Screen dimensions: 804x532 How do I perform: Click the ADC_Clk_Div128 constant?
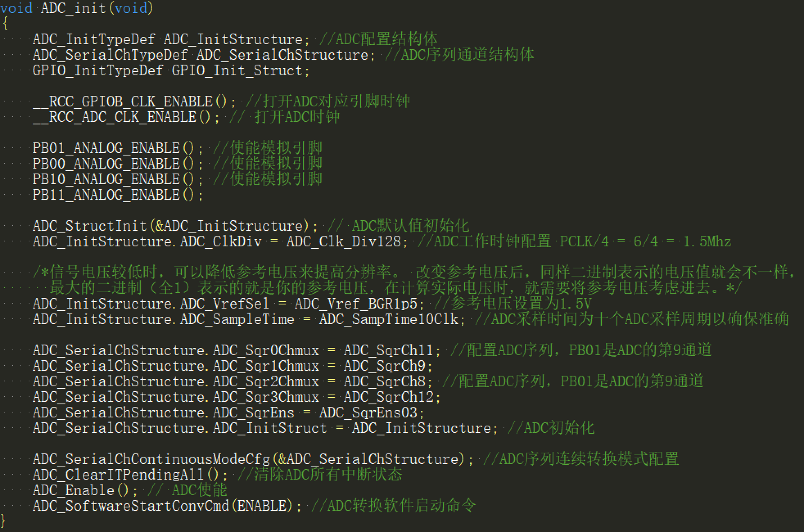point(343,241)
